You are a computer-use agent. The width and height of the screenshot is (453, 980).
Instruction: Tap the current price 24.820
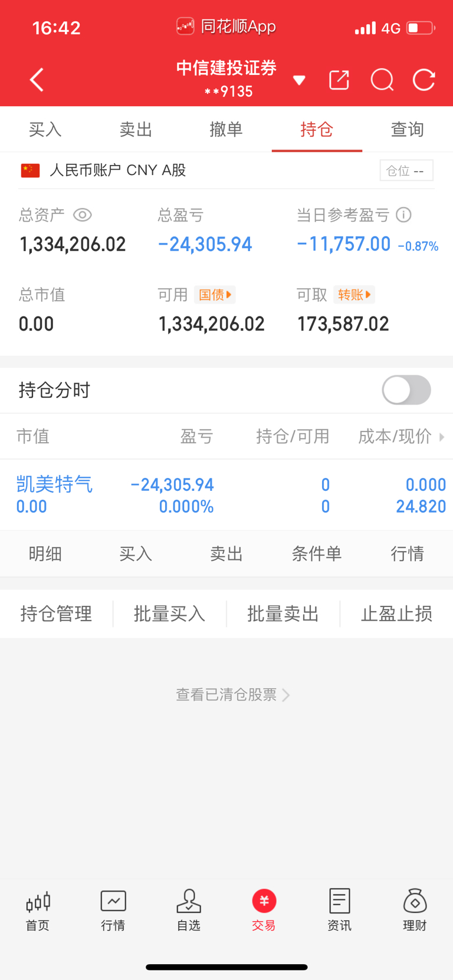421,506
